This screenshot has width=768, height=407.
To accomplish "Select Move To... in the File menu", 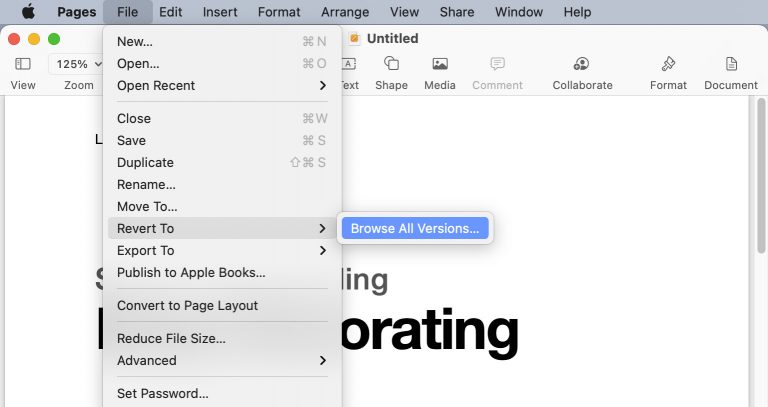I will 221,207.
